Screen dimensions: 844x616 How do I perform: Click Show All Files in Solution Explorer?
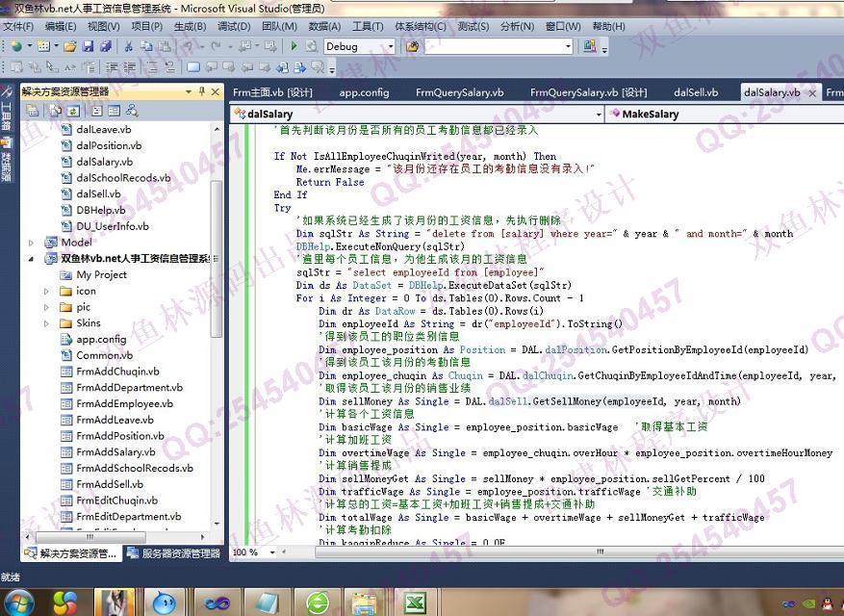point(56,111)
